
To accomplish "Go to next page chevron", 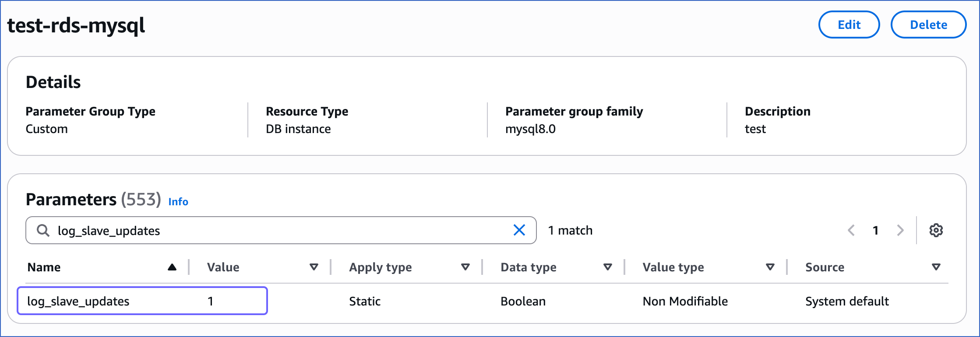I will click(x=900, y=230).
